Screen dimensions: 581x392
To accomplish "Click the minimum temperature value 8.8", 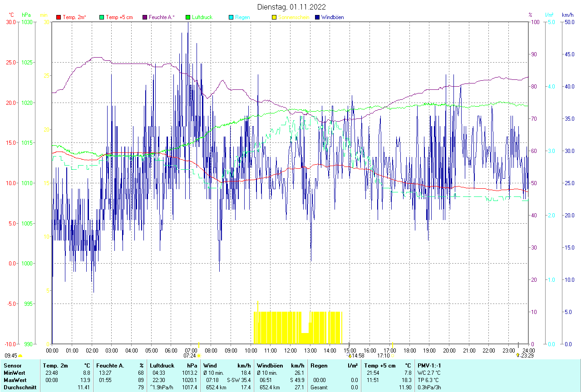I will tap(87, 372).
